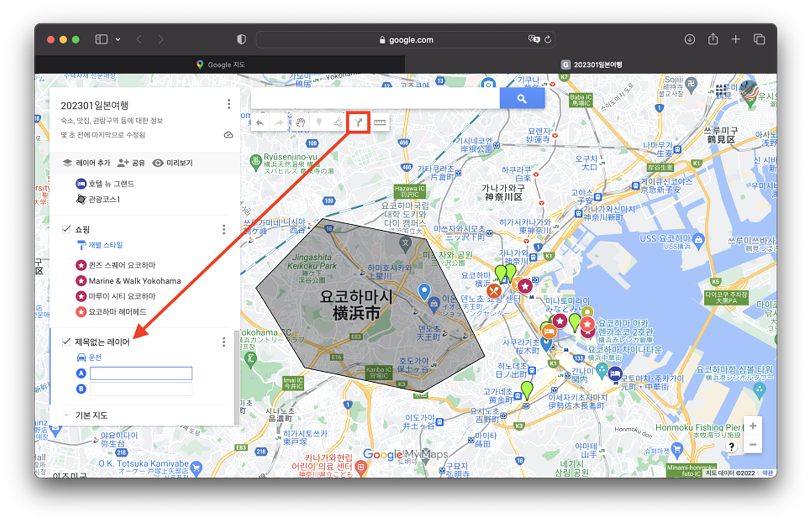The image size is (812, 524).
Task: Open the 202301일본여행 map options menu
Action: tap(229, 104)
